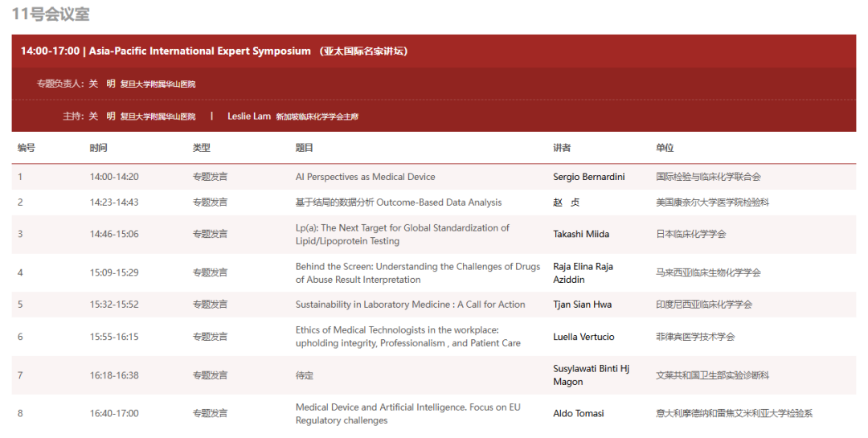Viewport: 868px width, 438px height.
Task: Click the '讲者' column header
Action: tap(562, 148)
